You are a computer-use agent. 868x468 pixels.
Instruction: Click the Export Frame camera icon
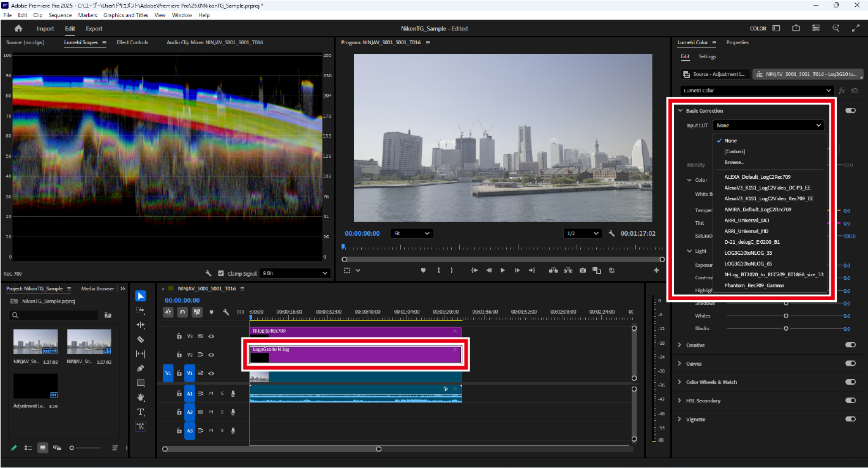click(583, 270)
